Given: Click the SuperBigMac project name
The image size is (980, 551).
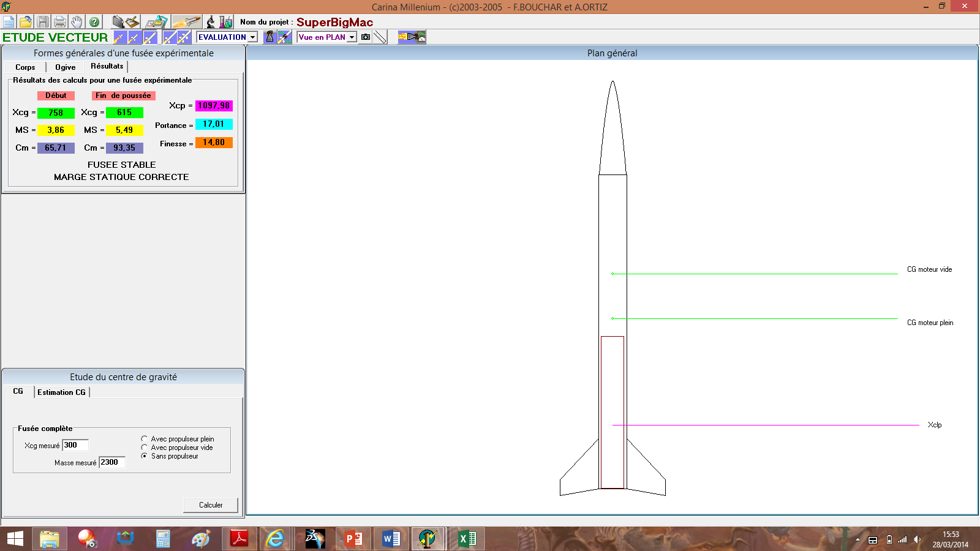Looking at the screenshot, I should click(x=334, y=22).
